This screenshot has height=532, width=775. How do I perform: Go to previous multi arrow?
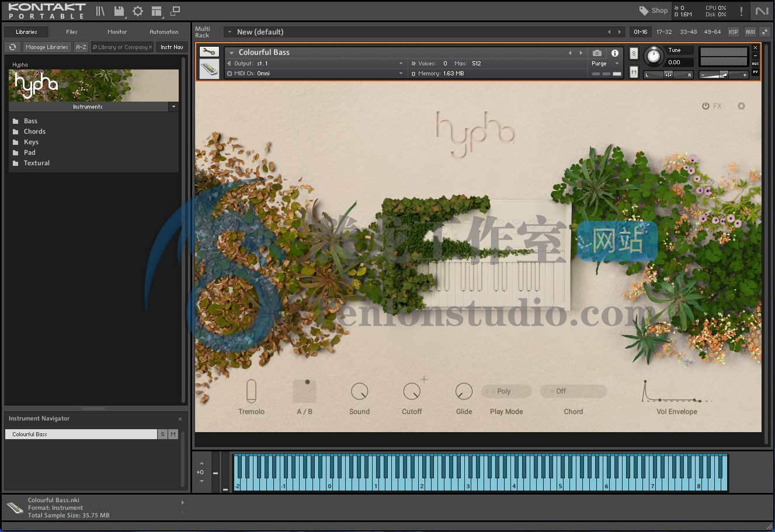[x=609, y=32]
